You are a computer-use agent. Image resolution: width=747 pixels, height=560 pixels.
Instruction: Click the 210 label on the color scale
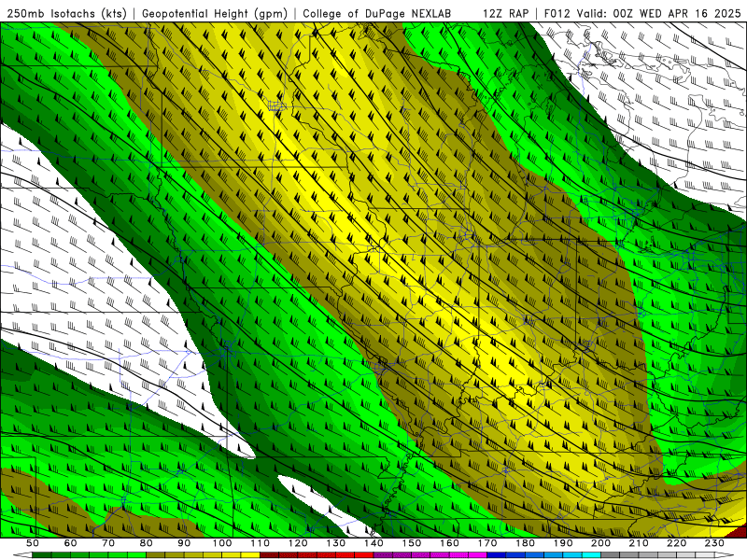point(639,543)
